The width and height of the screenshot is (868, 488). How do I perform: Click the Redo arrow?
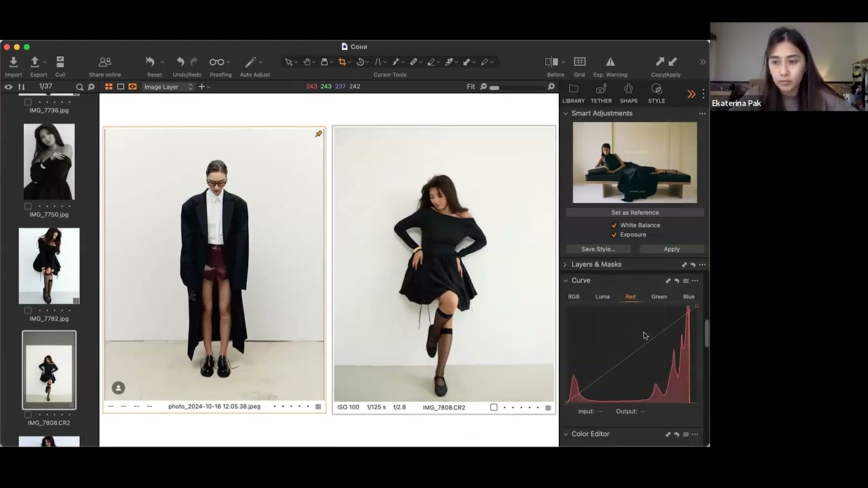(x=194, y=62)
